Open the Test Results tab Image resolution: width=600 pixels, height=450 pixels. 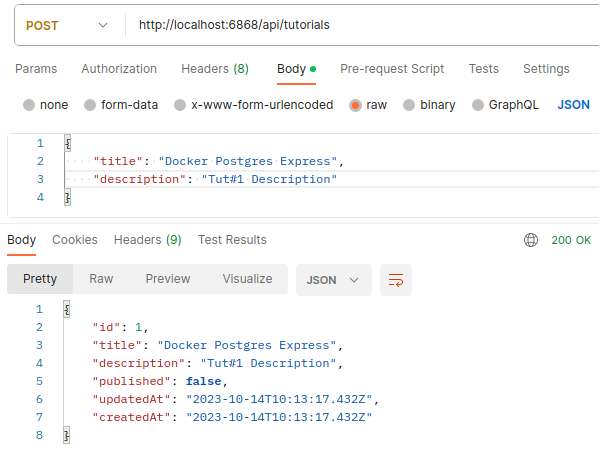[x=232, y=240]
